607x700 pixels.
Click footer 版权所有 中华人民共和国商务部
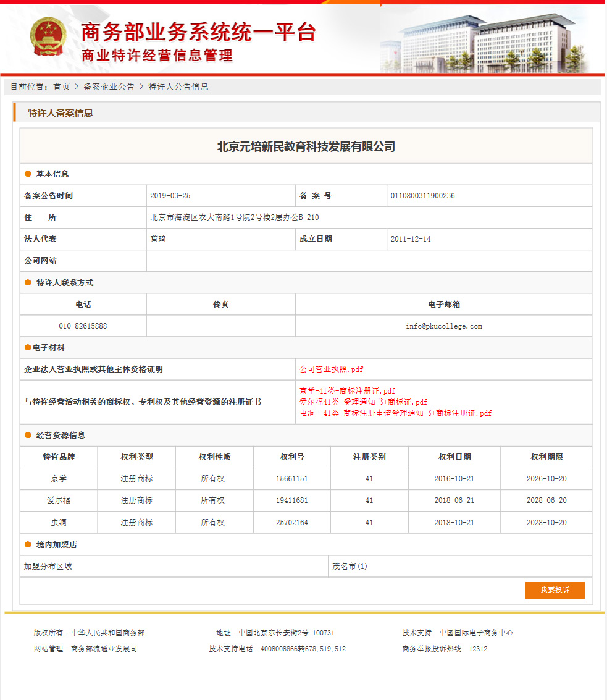(90, 633)
